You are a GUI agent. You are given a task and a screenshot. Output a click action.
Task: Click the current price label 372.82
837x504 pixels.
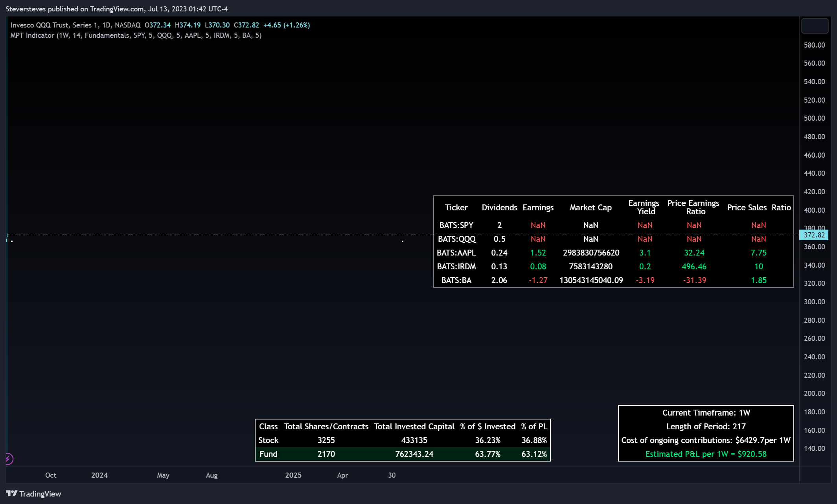point(814,235)
